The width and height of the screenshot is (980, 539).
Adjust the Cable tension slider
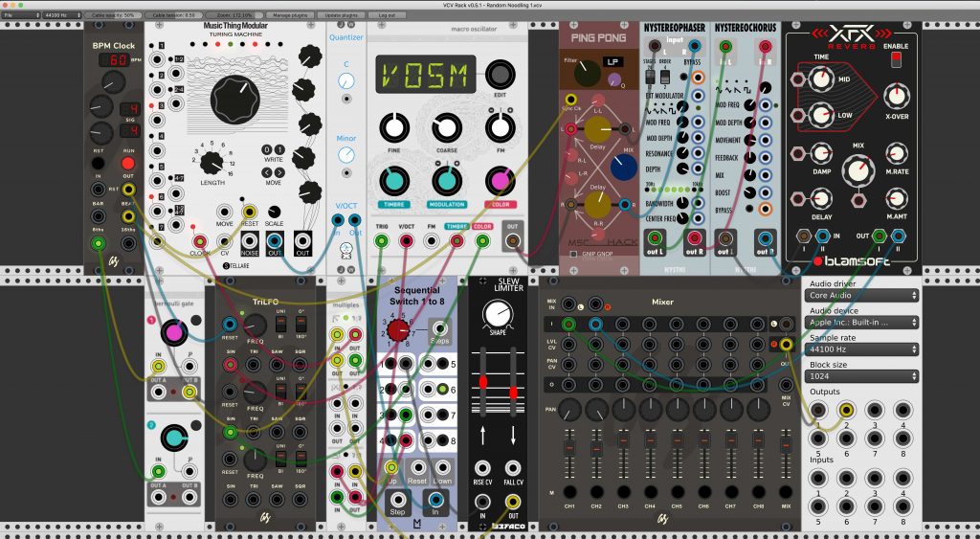(174, 15)
